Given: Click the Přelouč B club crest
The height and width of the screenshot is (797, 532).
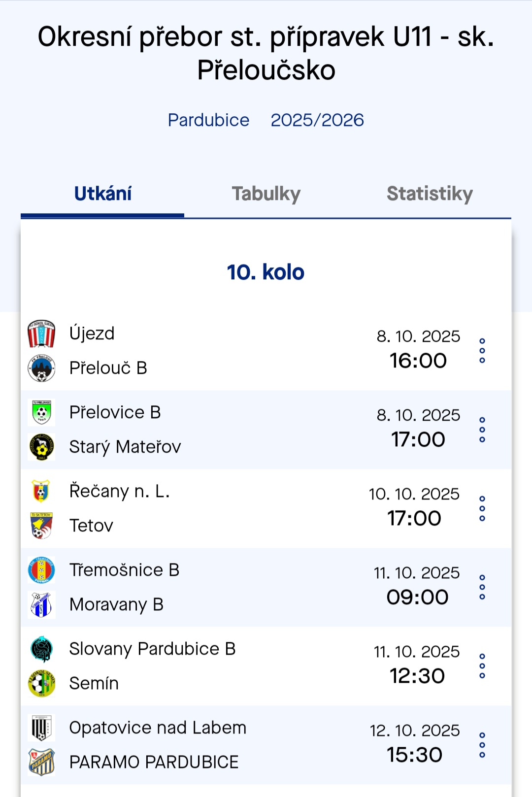Looking at the screenshot, I should pyautogui.click(x=41, y=368).
